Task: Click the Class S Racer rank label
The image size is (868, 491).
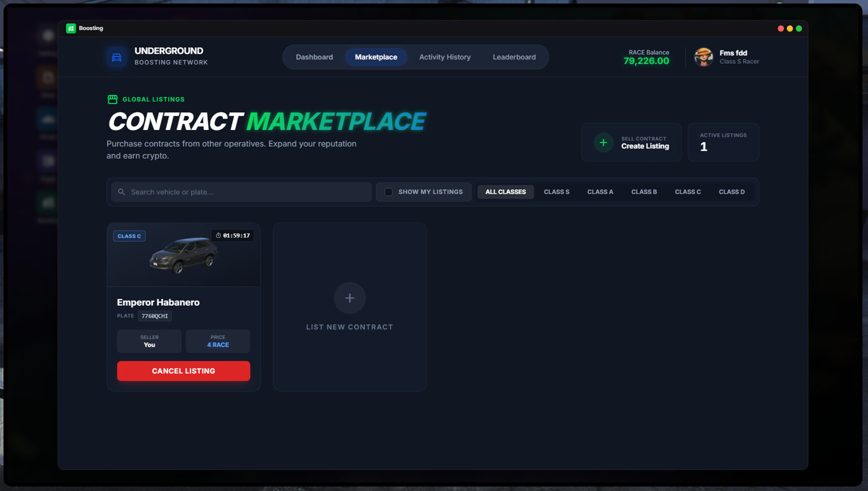Action: [739, 62]
